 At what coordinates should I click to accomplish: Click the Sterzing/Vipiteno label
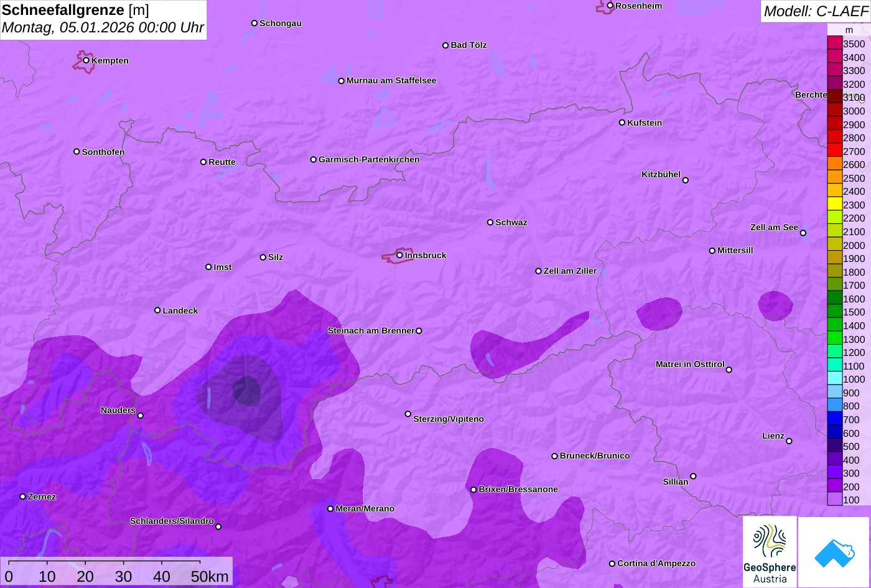coord(449,419)
